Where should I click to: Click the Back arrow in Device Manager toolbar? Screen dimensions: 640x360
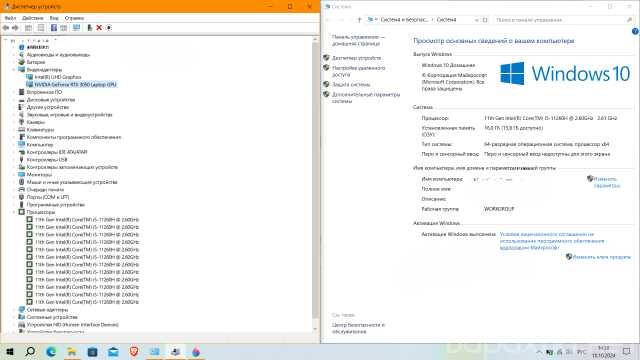pos(6,28)
